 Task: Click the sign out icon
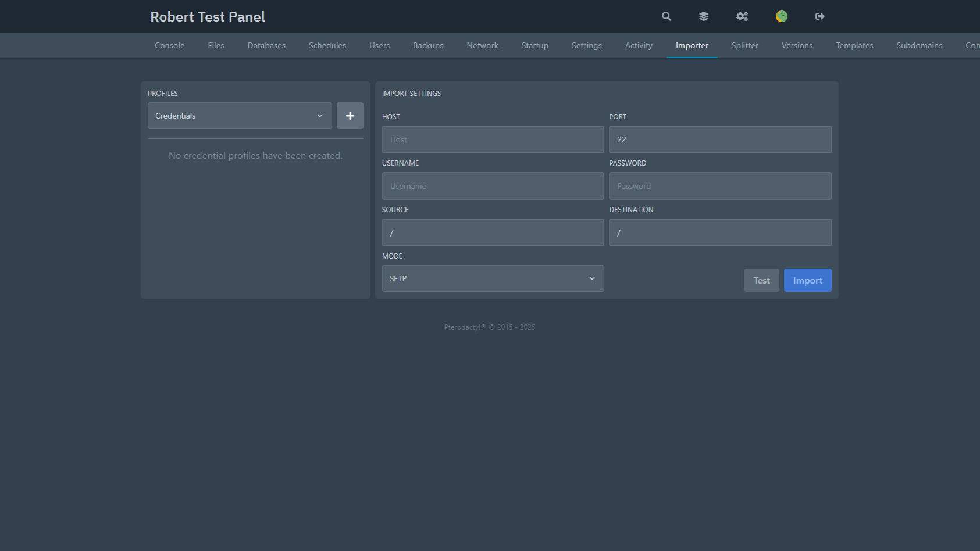(x=820, y=16)
